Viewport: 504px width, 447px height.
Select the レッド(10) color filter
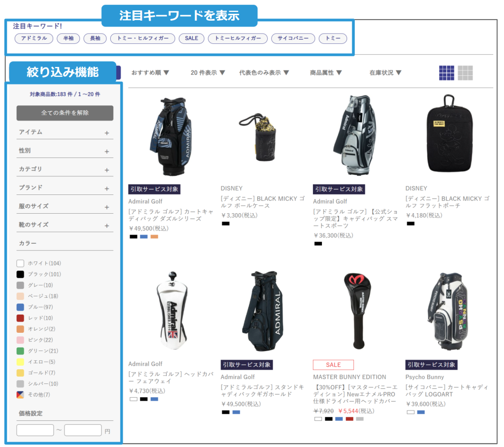pos(35,318)
